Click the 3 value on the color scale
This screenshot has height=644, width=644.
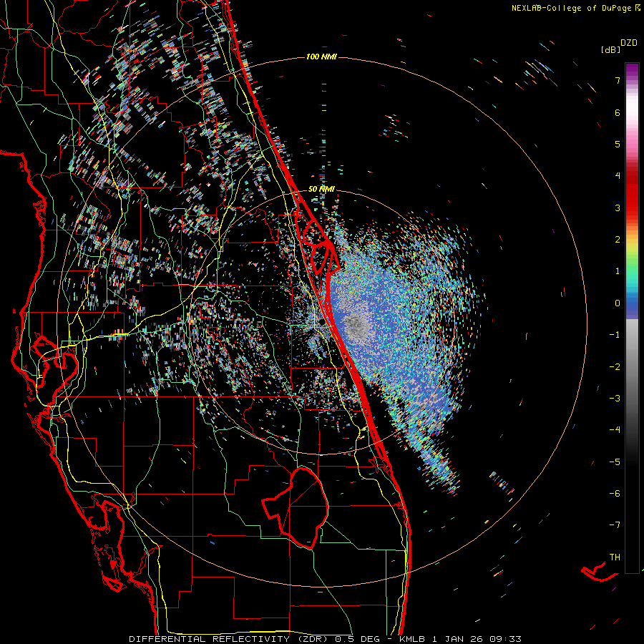(x=618, y=208)
